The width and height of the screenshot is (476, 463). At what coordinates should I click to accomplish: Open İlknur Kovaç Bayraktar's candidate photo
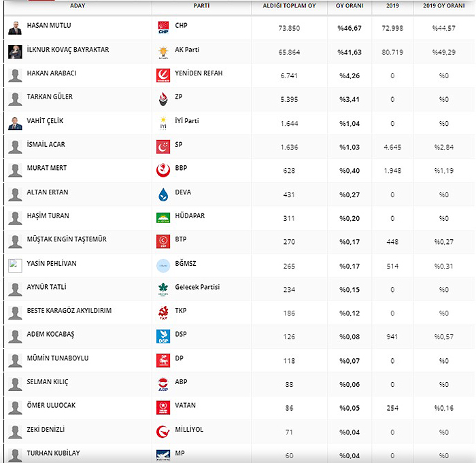[15, 52]
